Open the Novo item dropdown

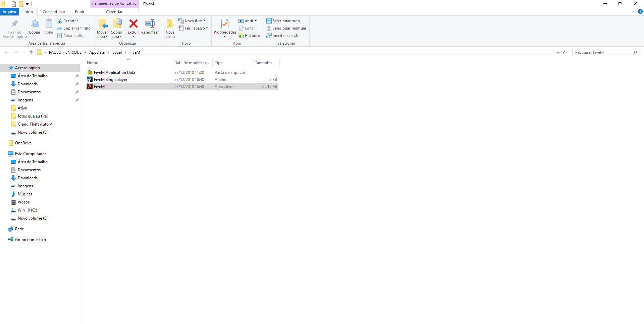[x=192, y=21]
